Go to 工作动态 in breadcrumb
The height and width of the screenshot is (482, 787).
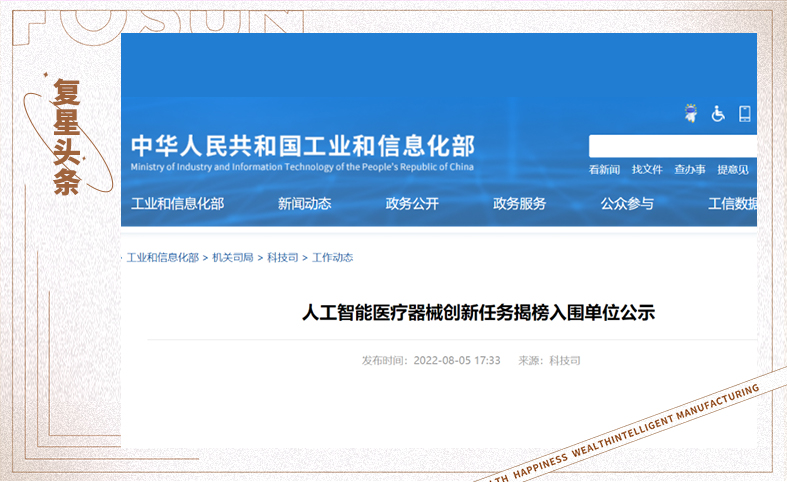(333, 258)
